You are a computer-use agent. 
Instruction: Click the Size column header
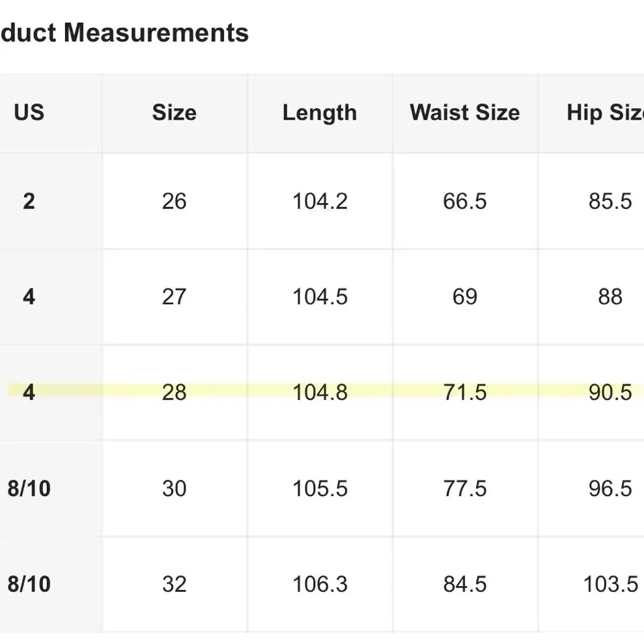[174, 112]
